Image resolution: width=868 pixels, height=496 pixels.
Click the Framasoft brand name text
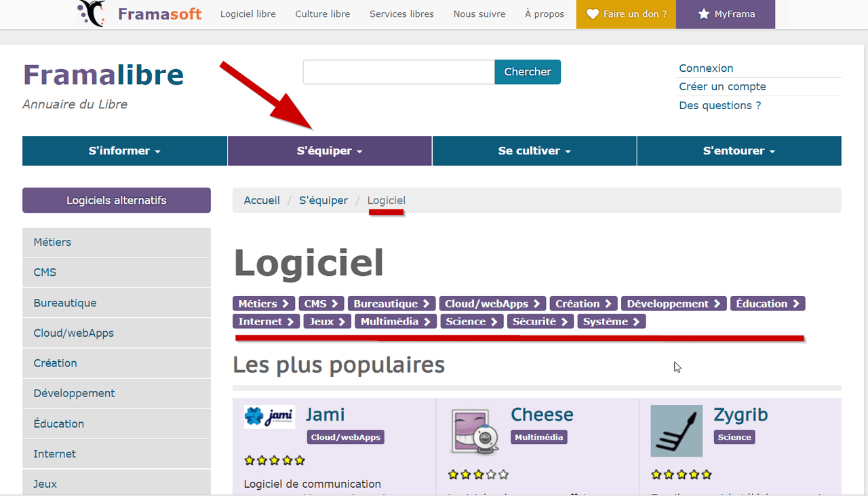[x=160, y=14]
